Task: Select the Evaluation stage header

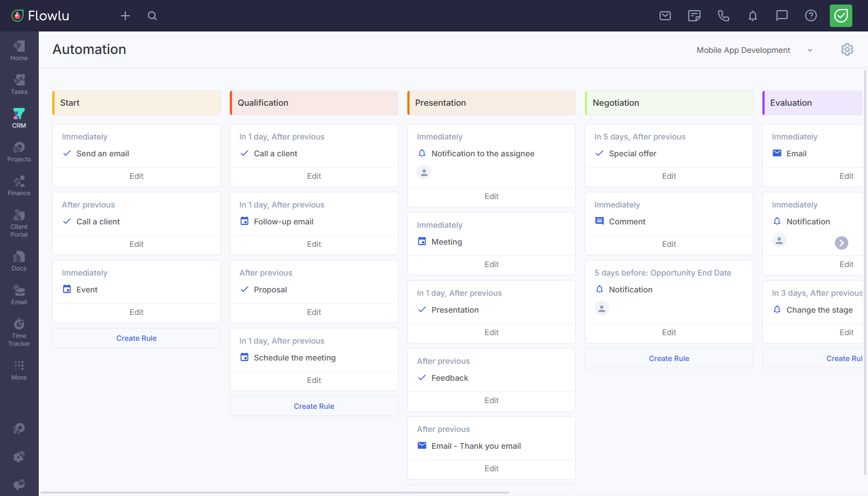Action: (x=812, y=103)
